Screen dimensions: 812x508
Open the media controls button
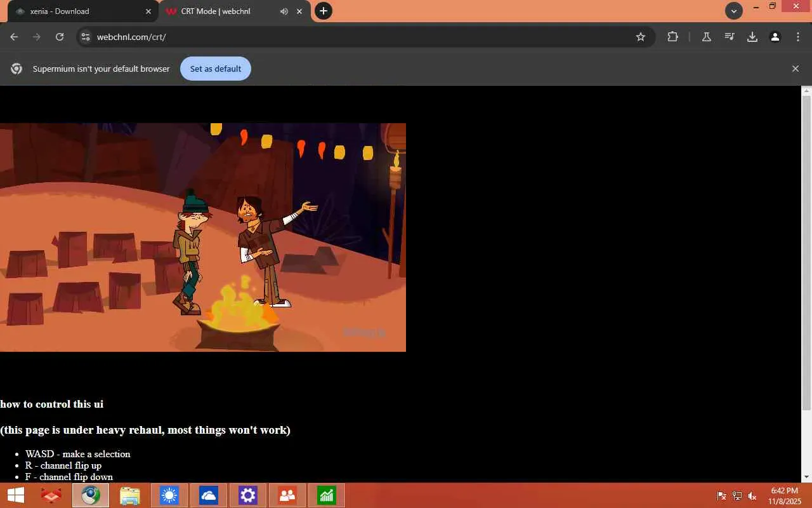[730, 37]
